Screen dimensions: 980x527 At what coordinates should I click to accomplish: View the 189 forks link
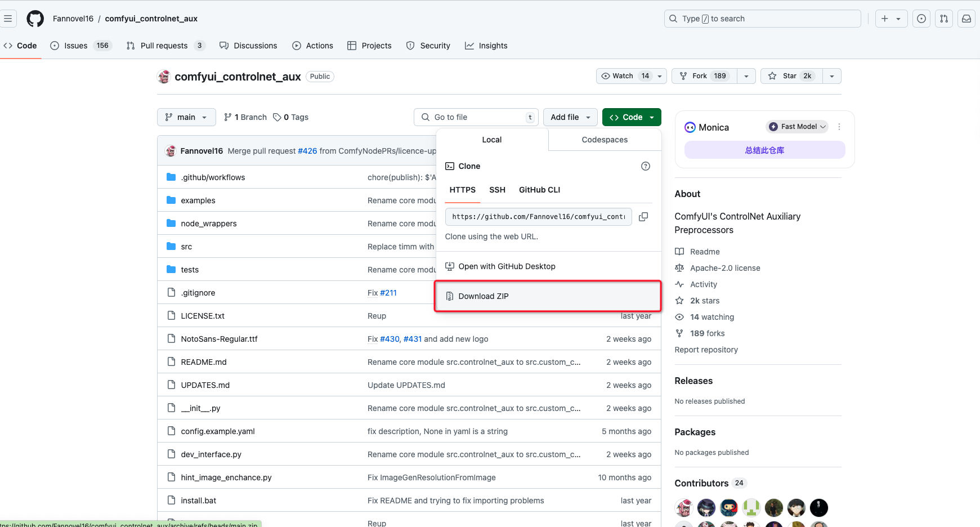click(x=700, y=333)
